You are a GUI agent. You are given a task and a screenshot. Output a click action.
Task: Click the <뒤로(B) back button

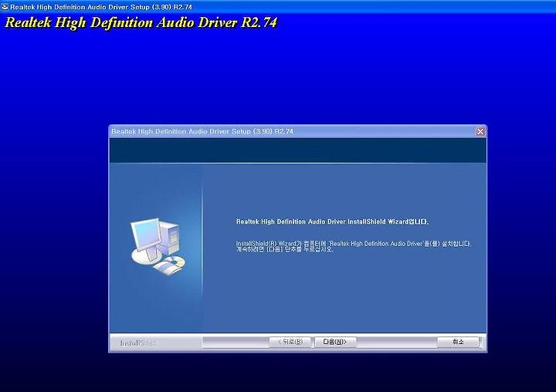(x=290, y=342)
